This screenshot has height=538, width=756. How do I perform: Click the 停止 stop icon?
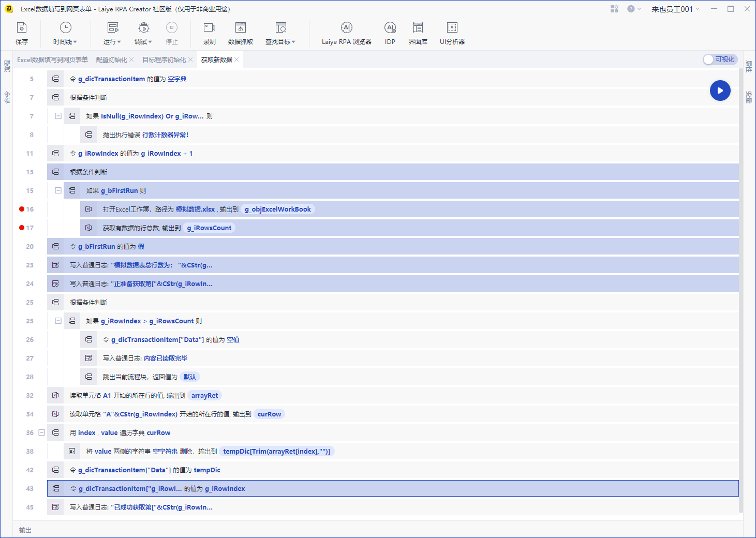tap(172, 27)
